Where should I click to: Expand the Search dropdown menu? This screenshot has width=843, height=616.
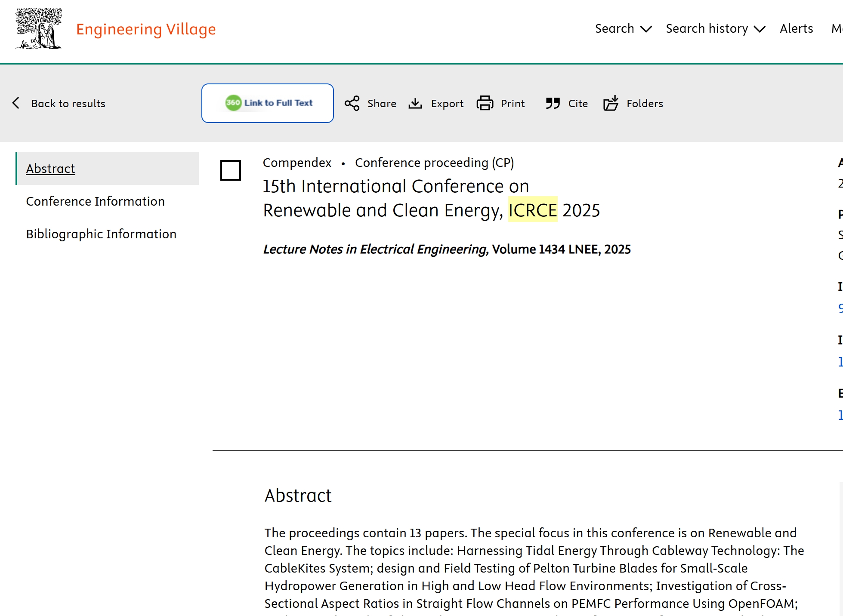[623, 29]
